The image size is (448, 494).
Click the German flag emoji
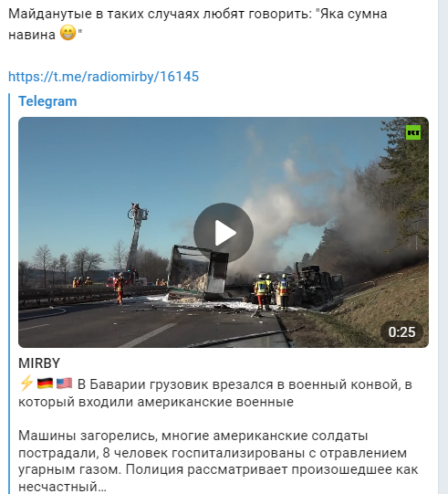click(x=45, y=384)
